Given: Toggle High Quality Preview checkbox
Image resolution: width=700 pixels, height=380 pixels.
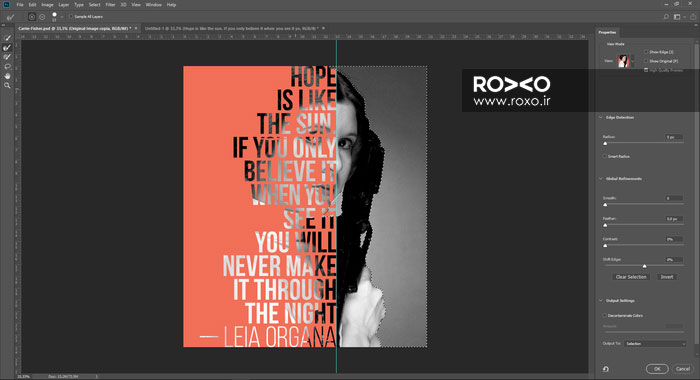Looking at the screenshot, I should pyautogui.click(x=646, y=70).
